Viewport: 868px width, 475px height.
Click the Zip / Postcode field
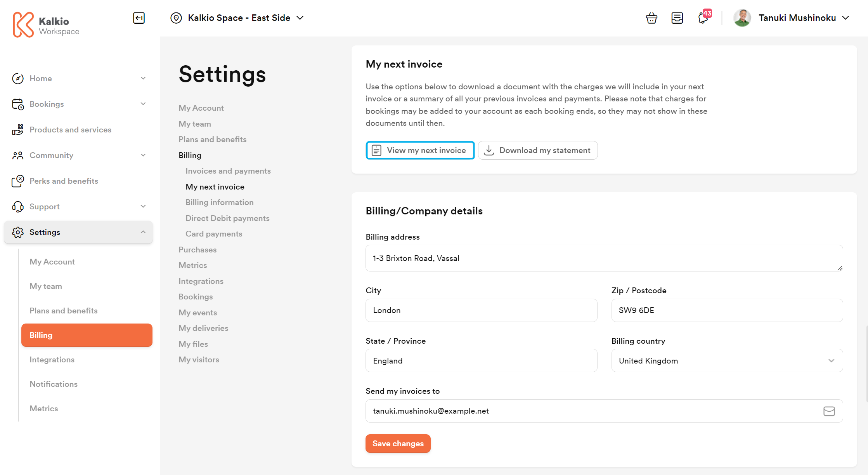(x=727, y=310)
